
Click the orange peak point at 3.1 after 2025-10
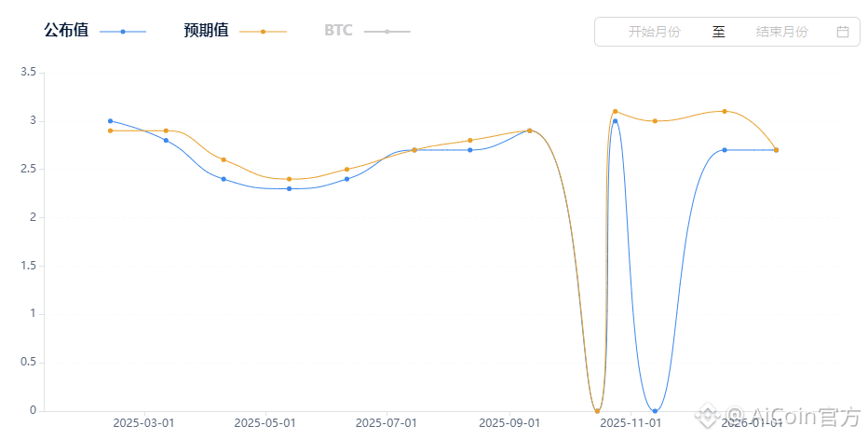[x=616, y=112]
